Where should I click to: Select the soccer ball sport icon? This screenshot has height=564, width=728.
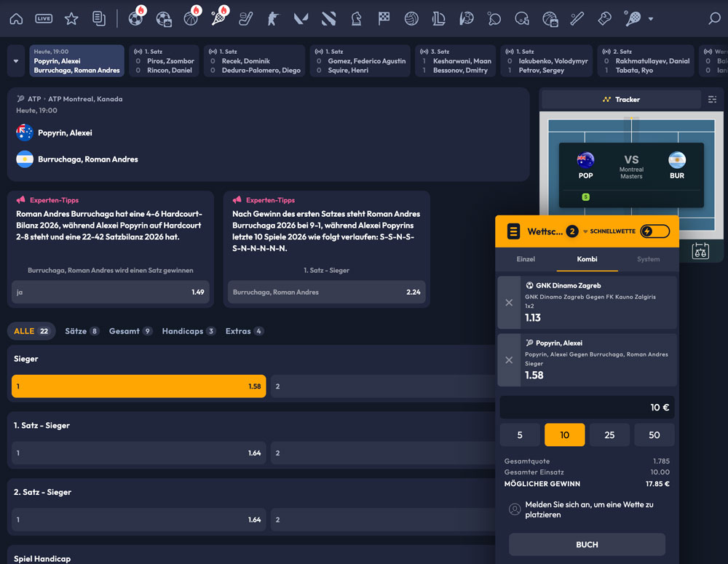click(x=136, y=19)
